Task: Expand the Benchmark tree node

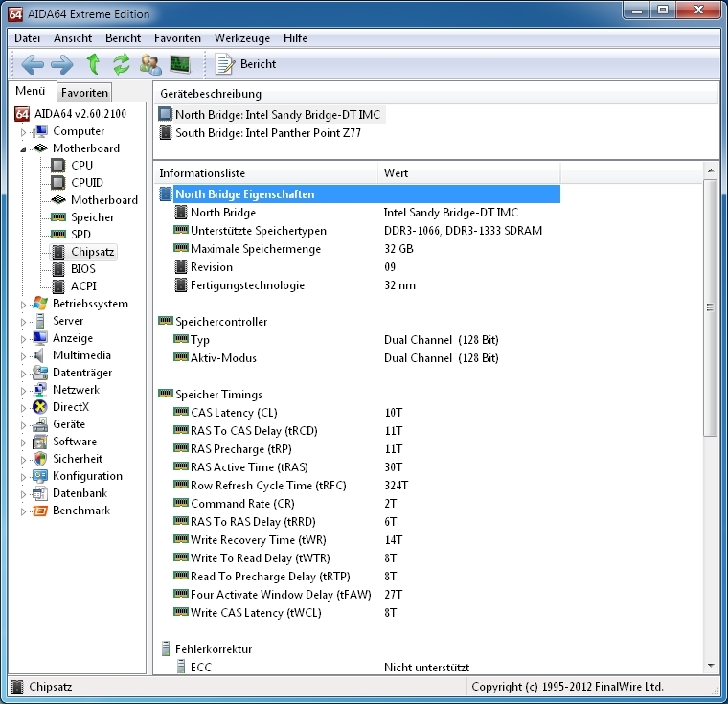Action: click(24, 511)
